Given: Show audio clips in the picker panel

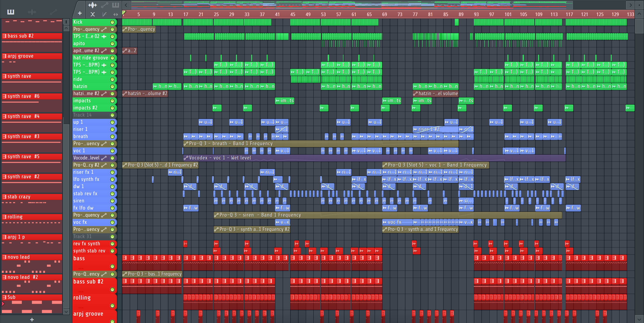Looking at the screenshot, I should coord(32,12).
